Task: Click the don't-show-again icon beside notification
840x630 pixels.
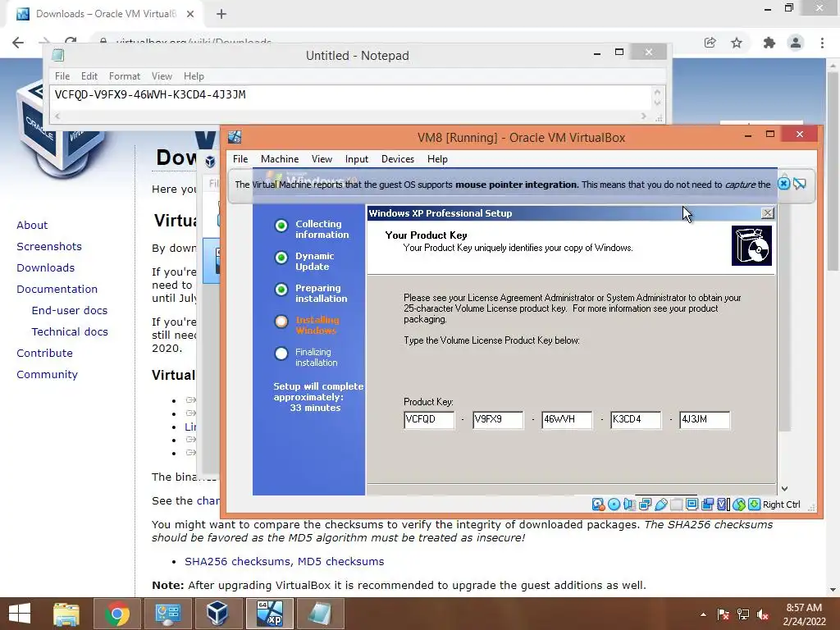Action: coord(800,184)
